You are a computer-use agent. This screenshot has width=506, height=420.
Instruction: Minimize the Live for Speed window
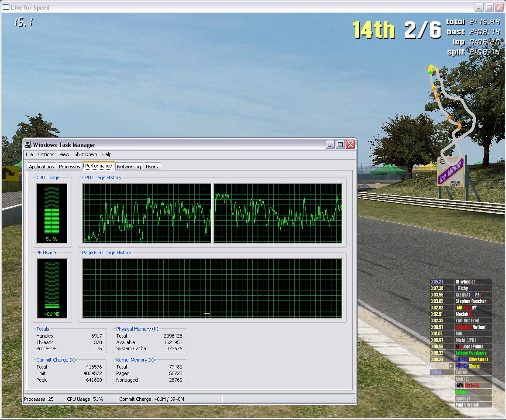(479, 7)
